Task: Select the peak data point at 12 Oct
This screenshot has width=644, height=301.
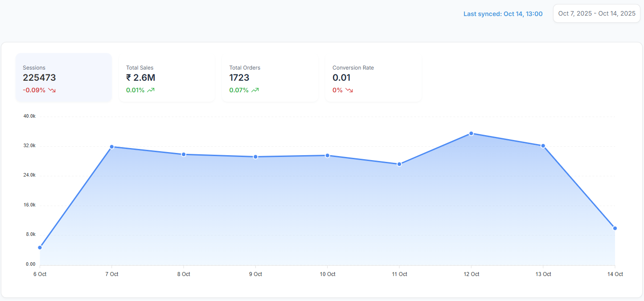Action: [471, 133]
